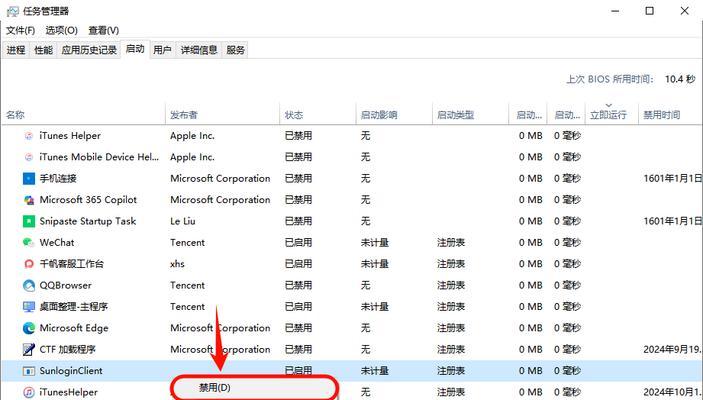The height and width of the screenshot is (400, 703).
Task: Click the Task Manager title bar icon
Action: [x=13, y=11]
